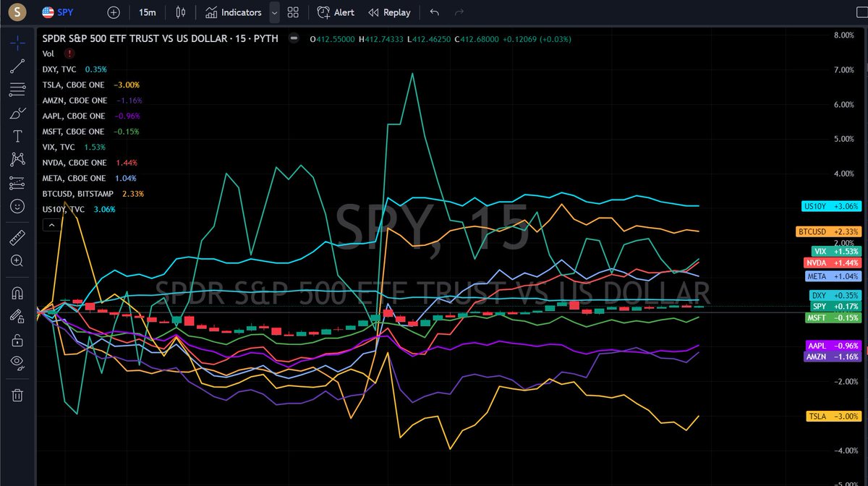
Task: Undo the last chart action
Action: [434, 12]
